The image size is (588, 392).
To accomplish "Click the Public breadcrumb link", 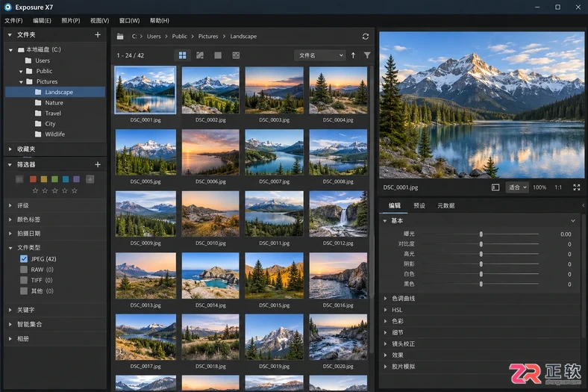I will [x=179, y=37].
